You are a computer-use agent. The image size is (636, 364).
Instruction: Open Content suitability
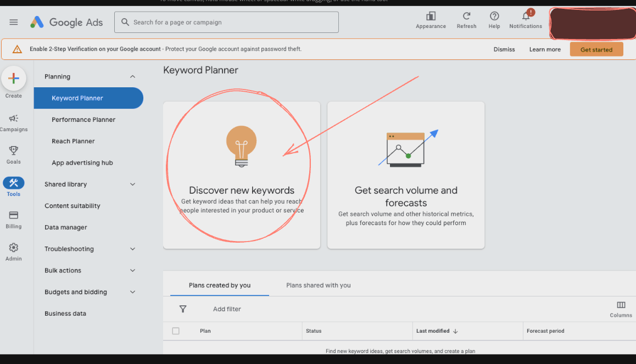[x=72, y=205]
